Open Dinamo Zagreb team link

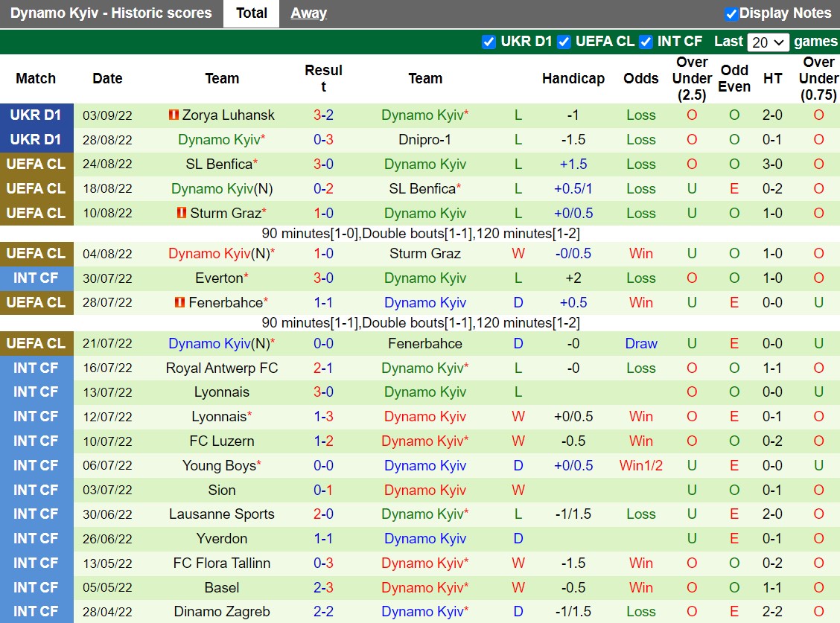pos(222,611)
